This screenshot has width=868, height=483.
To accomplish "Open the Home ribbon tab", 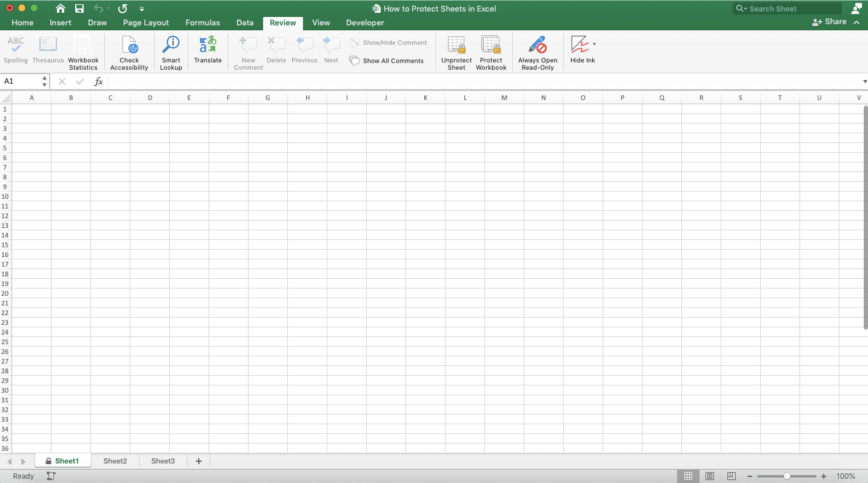I will 22,23.
